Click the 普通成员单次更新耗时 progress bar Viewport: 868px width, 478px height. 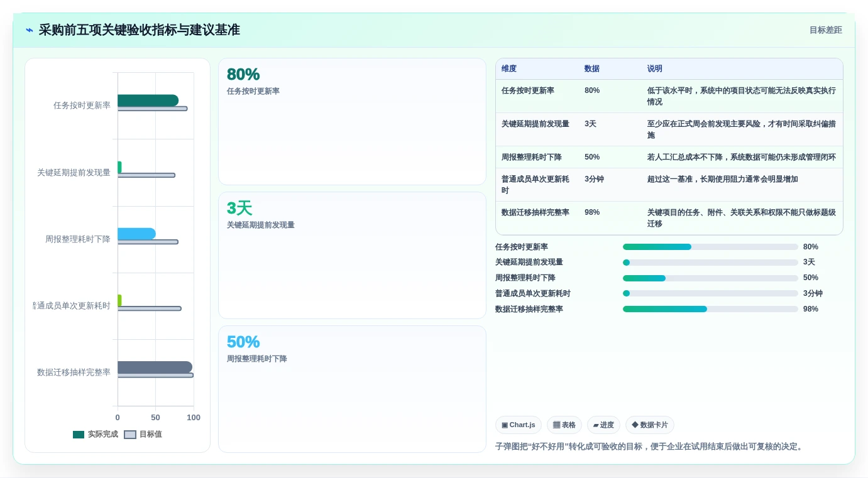click(x=710, y=293)
